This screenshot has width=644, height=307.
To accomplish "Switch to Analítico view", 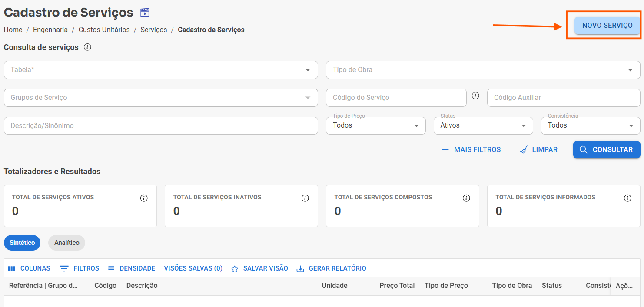I will [x=66, y=243].
